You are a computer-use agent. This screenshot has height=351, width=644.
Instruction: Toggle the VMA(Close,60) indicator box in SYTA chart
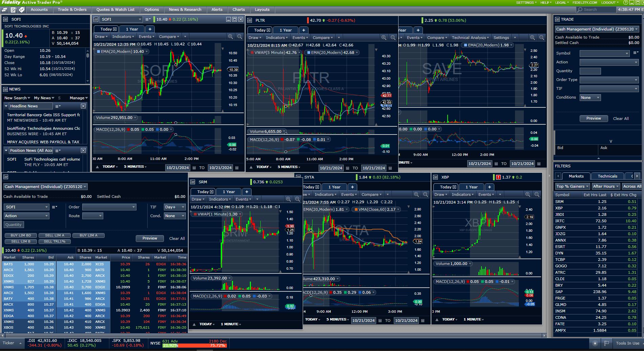click(356, 209)
